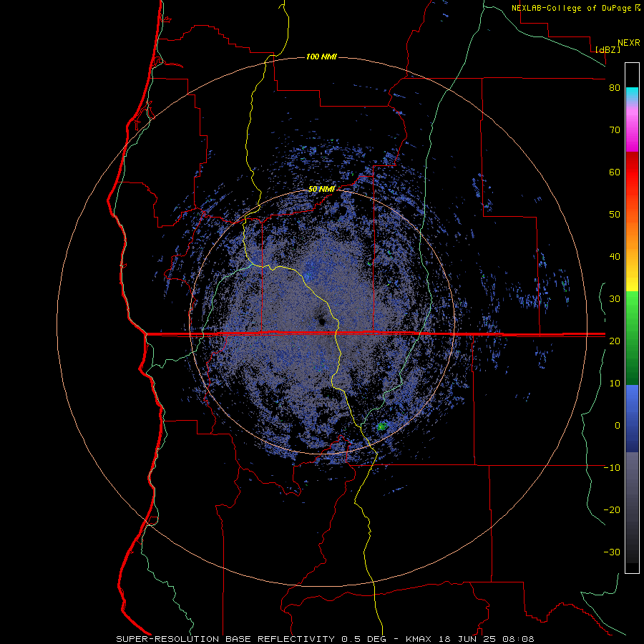
Task: Click the 18 JUN 25 08:08 timestamp
Action: [x=485, y=639]
